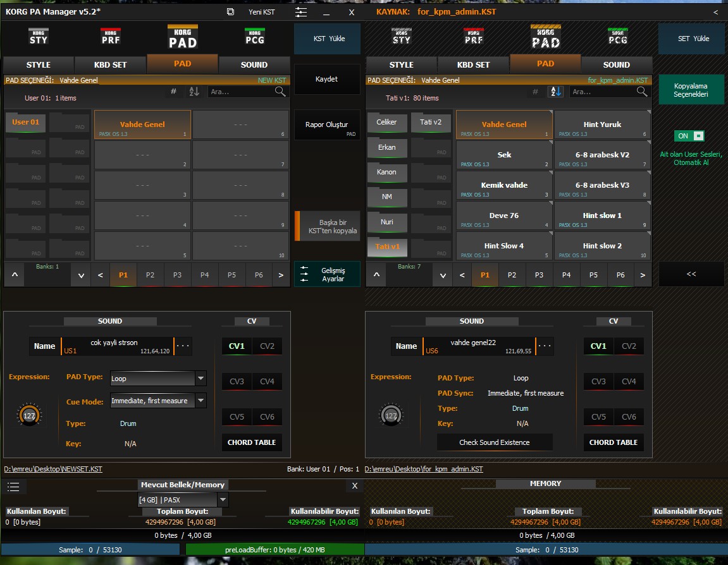Open the Cue Mode dropdown
728x565 pixels.
(x=201, y=401)
